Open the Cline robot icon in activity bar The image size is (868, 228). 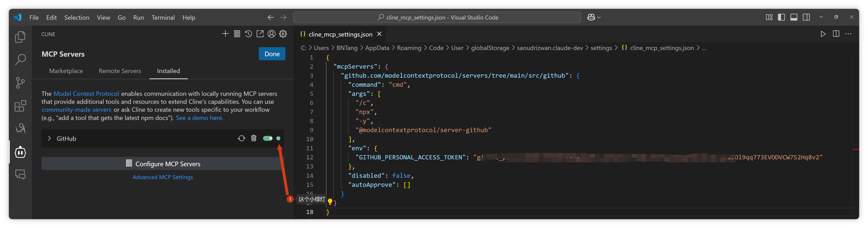pyautogui.click(x=20, y=152)
